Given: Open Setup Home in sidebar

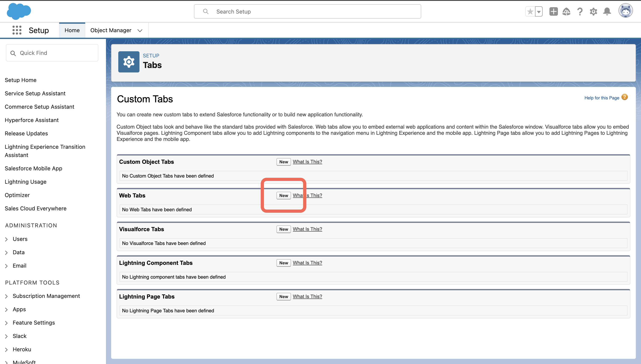Looking at the screenshot, I should (x=21, y=80).
